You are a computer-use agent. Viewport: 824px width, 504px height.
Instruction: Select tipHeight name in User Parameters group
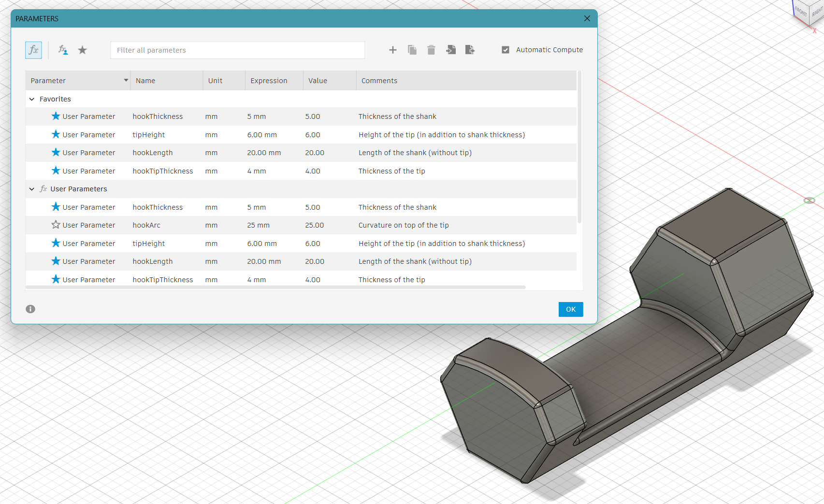coord(149,244)
